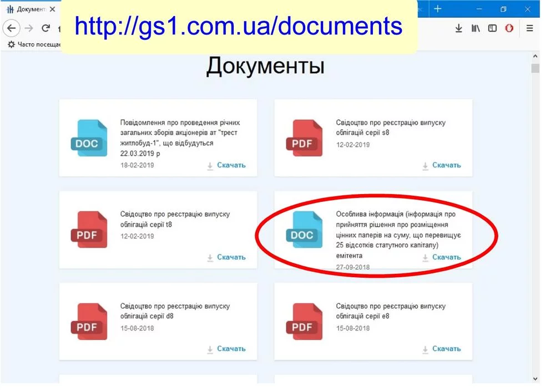Close the Документы browser tab
Viewport: 555px width, 392px height.
(52, 9)
